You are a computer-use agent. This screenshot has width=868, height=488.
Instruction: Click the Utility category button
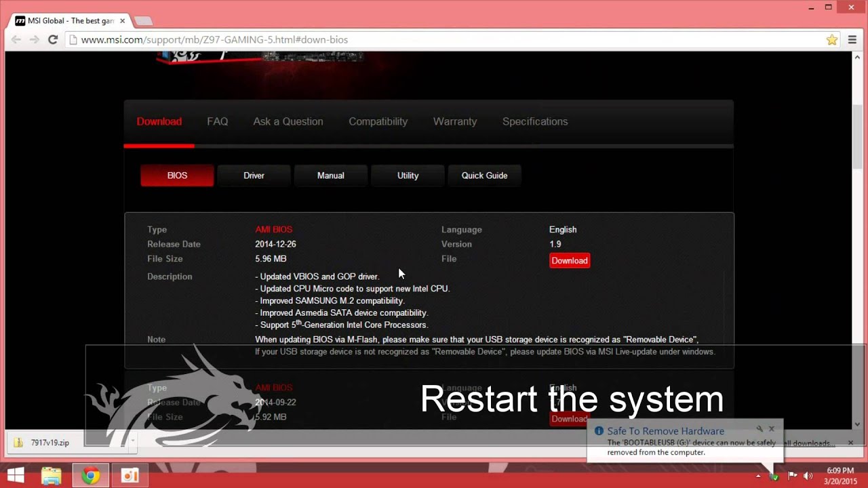[x=408, y=176]
